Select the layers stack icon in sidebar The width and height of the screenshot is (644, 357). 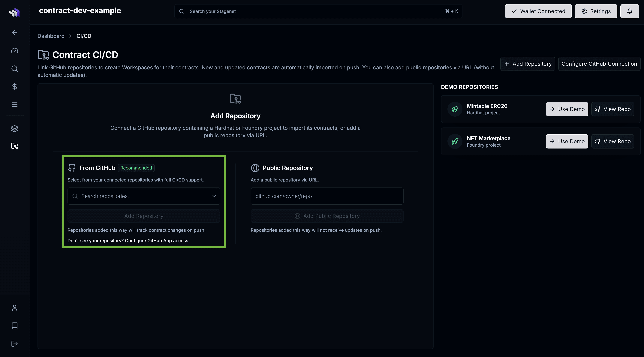click(14, 128)
